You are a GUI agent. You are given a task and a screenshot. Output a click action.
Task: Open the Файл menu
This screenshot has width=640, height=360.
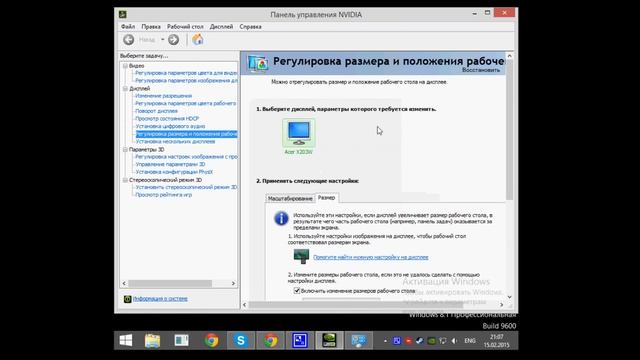coord(128,27)
